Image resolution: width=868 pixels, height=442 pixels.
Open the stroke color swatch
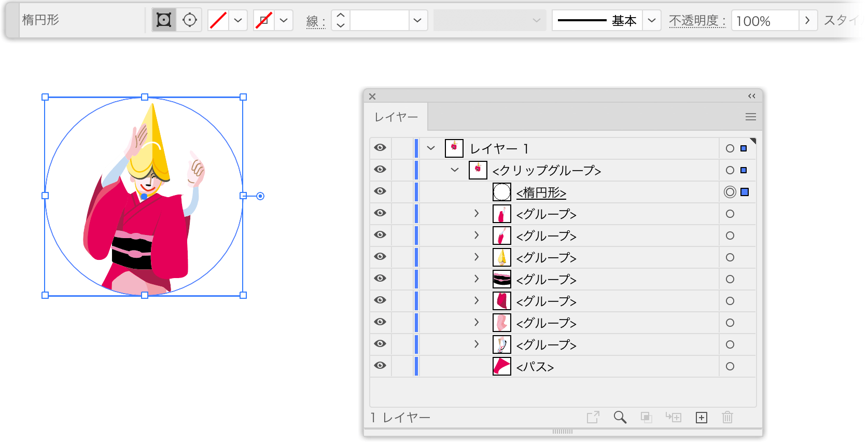click(264, 20)
